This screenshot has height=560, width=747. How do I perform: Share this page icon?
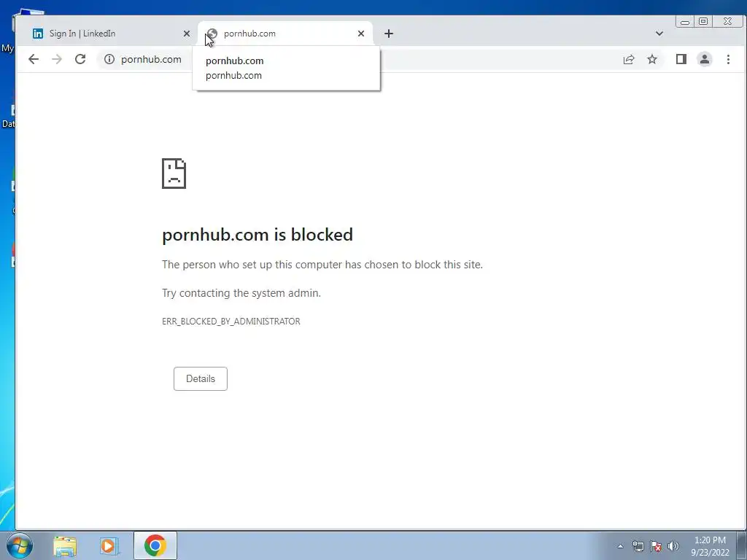[x=629, y=59]
